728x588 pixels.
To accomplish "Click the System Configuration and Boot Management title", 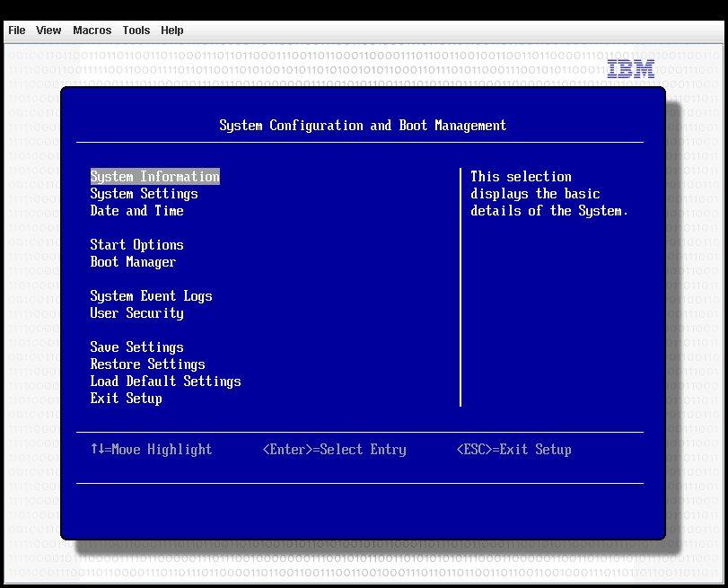I will pos(363,125).
